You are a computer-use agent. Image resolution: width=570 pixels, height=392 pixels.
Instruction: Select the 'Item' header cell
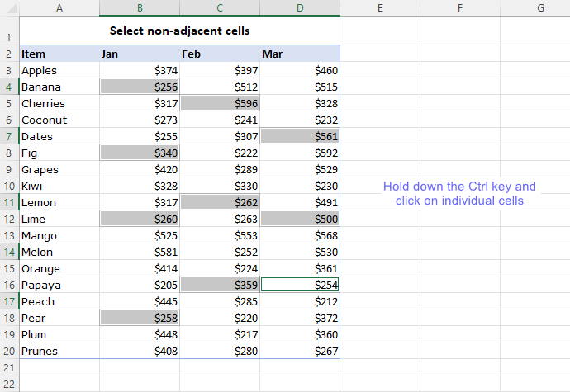59,54
